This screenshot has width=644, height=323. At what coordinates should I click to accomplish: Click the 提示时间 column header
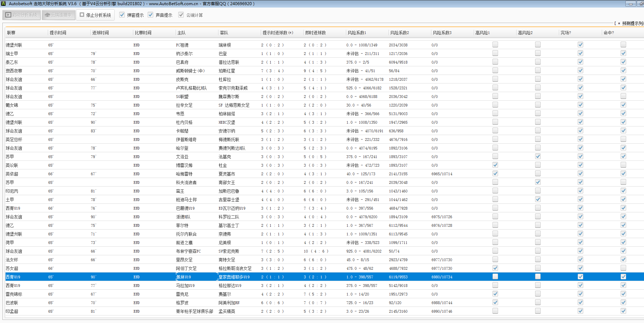click(58, 33)
